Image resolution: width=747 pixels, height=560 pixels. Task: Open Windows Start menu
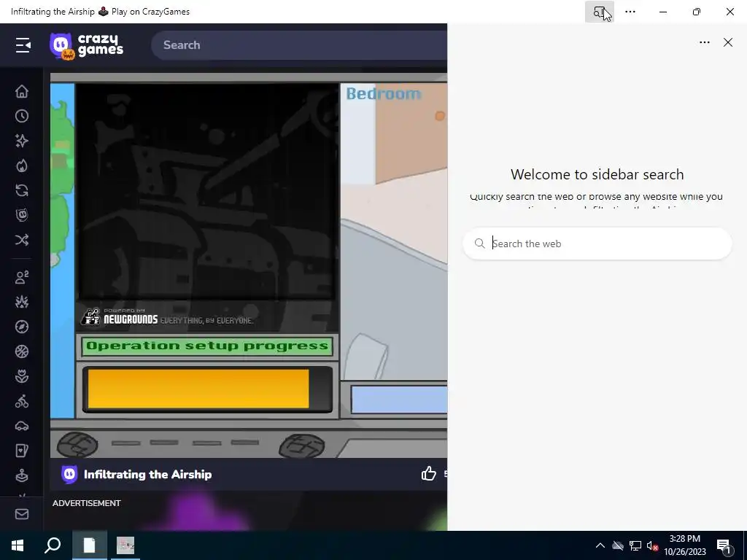pos(18,545)
